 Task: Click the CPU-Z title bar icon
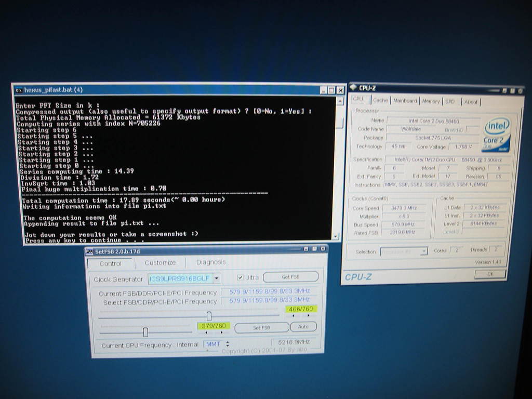click(x=354, y=87)
